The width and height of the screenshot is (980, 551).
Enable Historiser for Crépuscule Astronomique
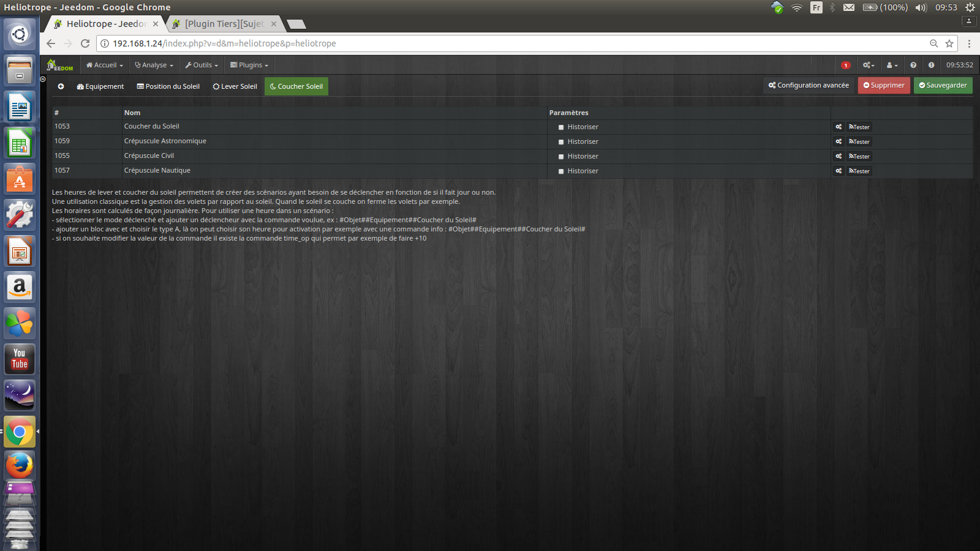coord(561,142)
